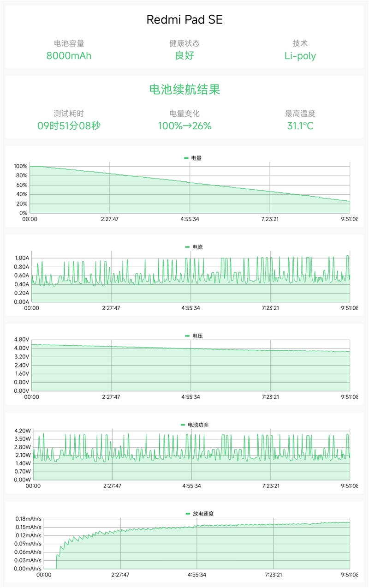Click the 31.1°C maximum temperature value
The image size is (369, 588).
(x=300, y=126)
